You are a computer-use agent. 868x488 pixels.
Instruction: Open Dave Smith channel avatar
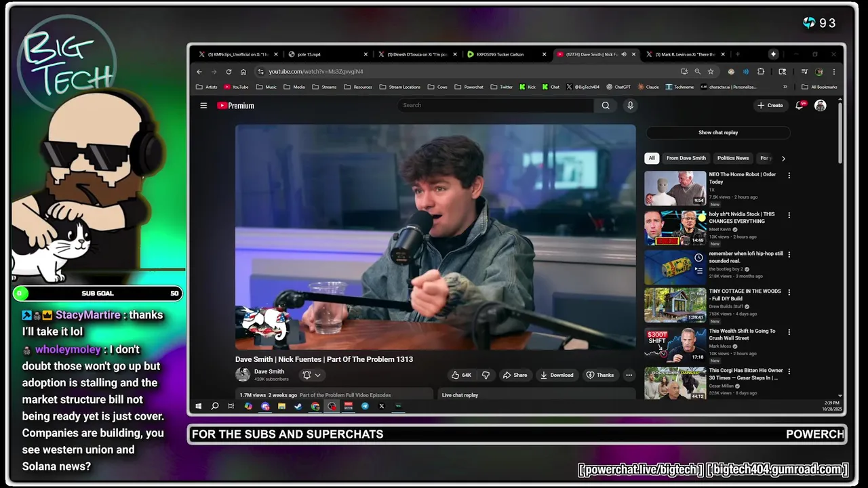click(x=242, y=374)
